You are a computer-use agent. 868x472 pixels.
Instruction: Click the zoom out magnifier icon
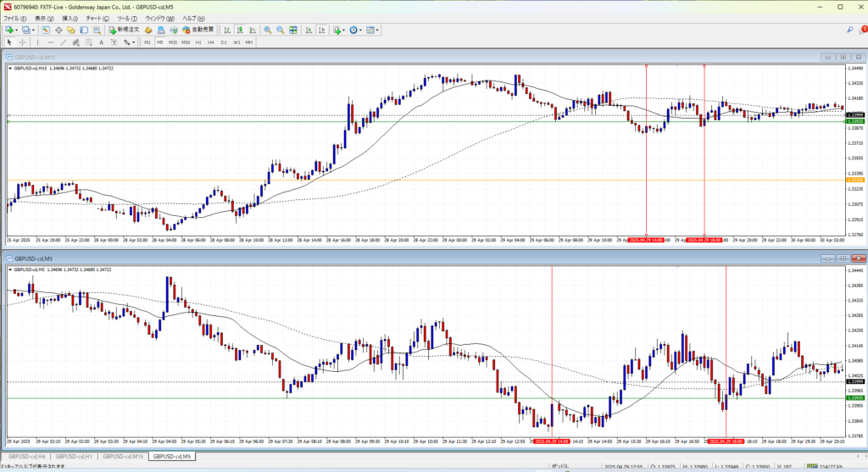pos(280,30)
